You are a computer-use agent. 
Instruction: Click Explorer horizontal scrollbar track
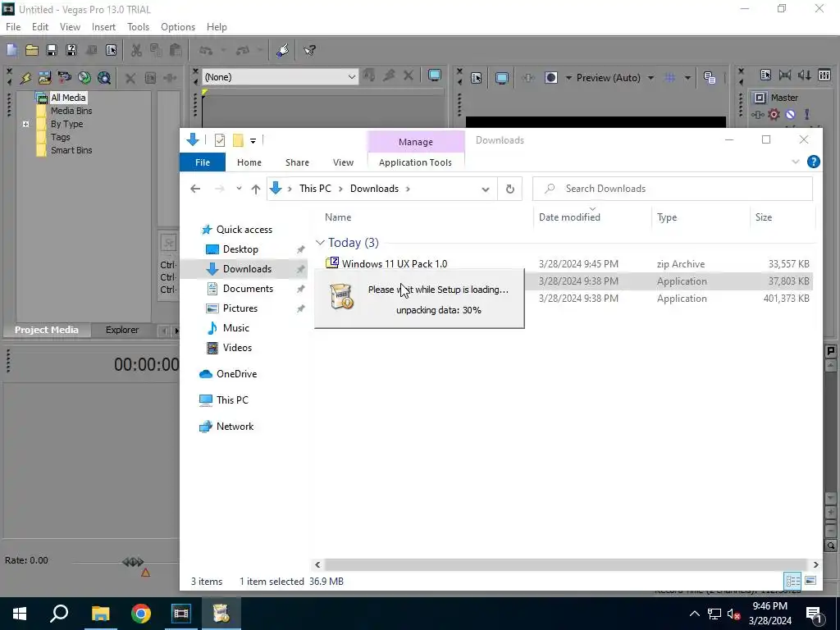566,564
